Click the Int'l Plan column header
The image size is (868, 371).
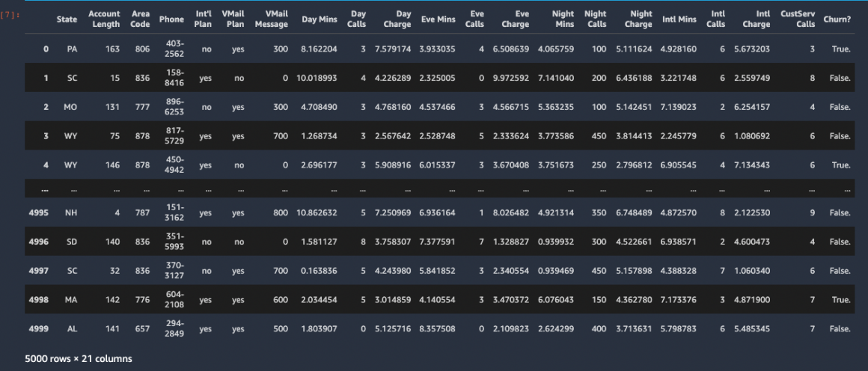point(204,19)
